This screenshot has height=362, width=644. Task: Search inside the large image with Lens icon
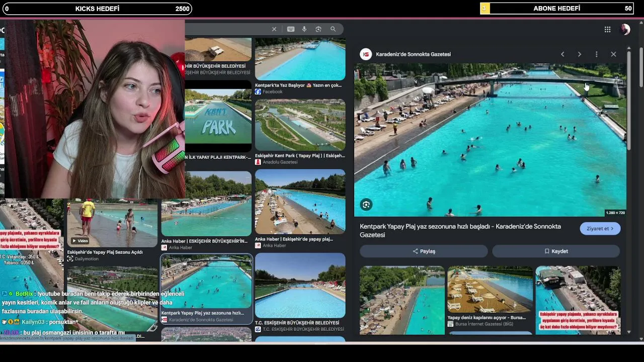pos(366,205)
